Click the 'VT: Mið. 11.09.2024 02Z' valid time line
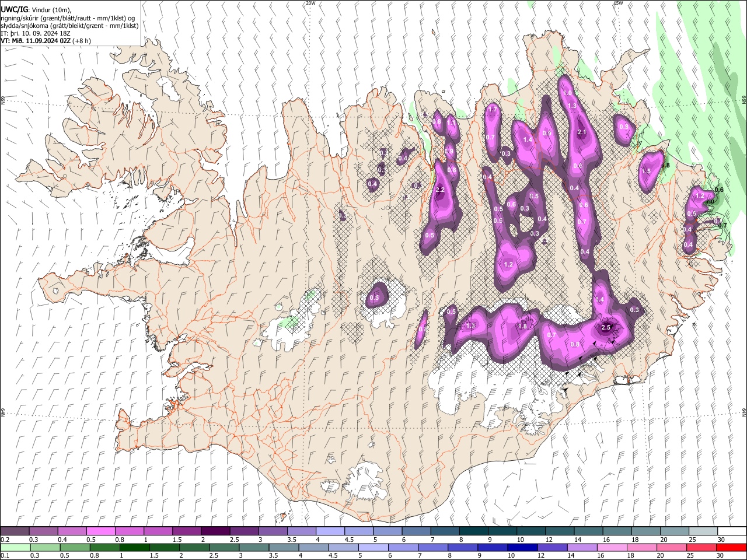Viewport: 747px width, 560px height. pyautogui.click(x=36, y=41)
